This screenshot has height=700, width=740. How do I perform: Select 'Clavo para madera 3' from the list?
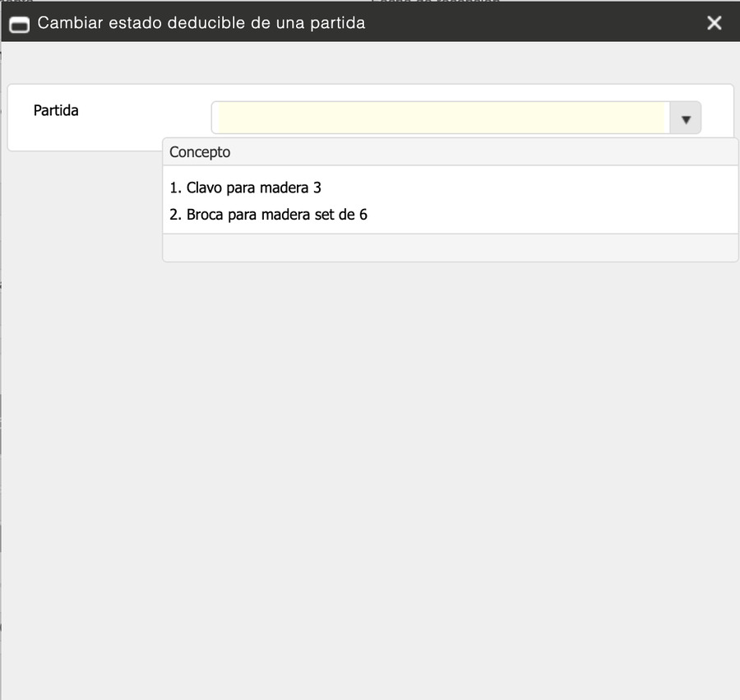click(246, 188)
